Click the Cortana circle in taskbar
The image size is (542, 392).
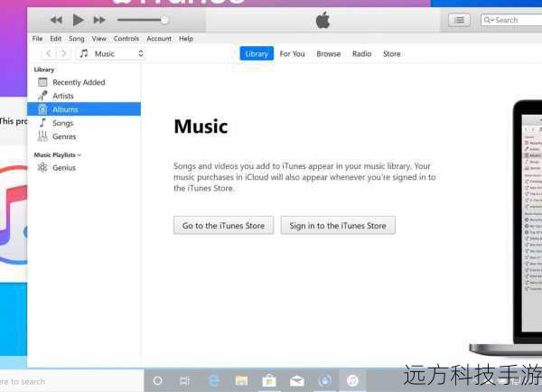pos(157,381)
